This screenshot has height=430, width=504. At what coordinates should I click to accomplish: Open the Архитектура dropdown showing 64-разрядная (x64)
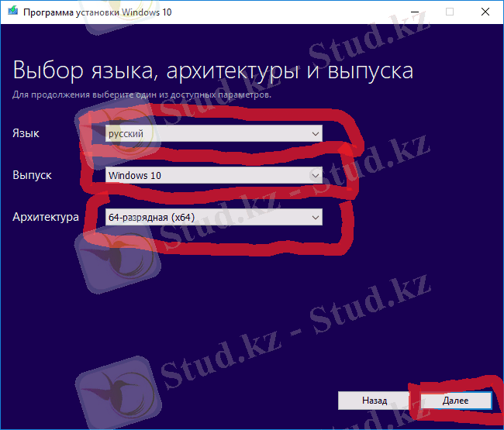coord(214,217)
